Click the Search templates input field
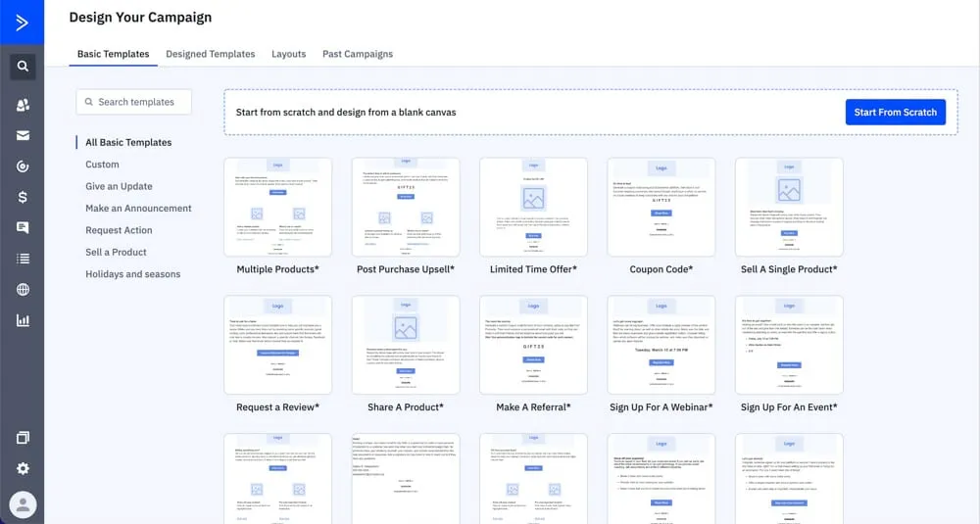Image resolution: width=980 pixels, height=524 pixels. (134, 102)
